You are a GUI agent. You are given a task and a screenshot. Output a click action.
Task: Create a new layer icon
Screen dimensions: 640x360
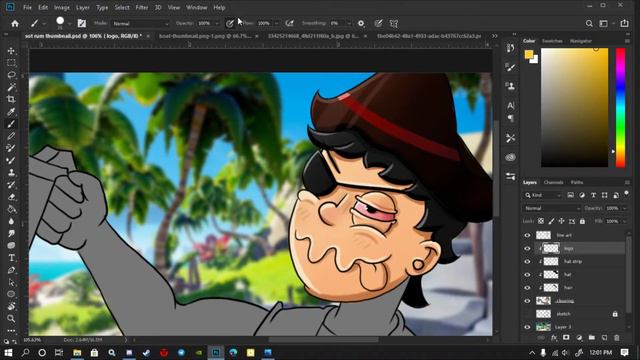(604, 338)
